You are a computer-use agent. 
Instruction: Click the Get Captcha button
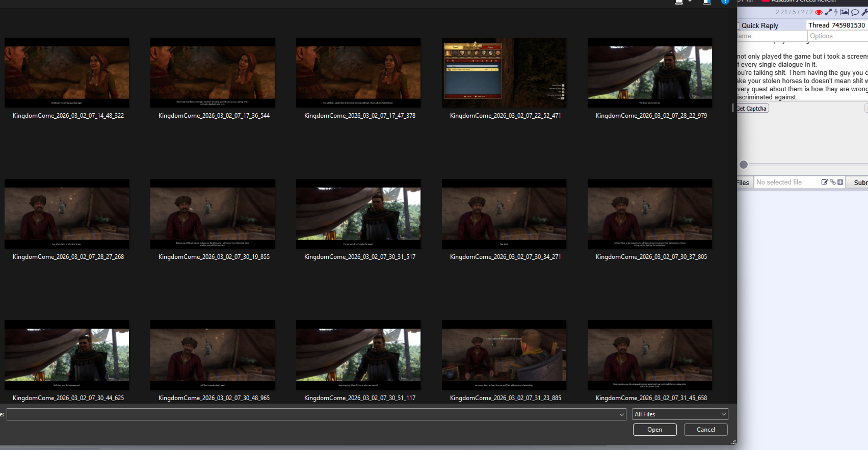coord(752,109)
